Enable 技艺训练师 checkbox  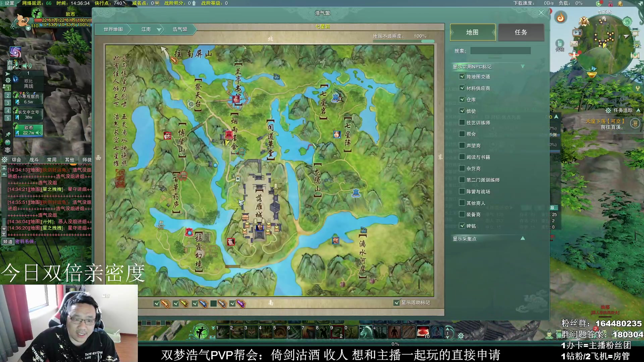(x=462, y=122)
